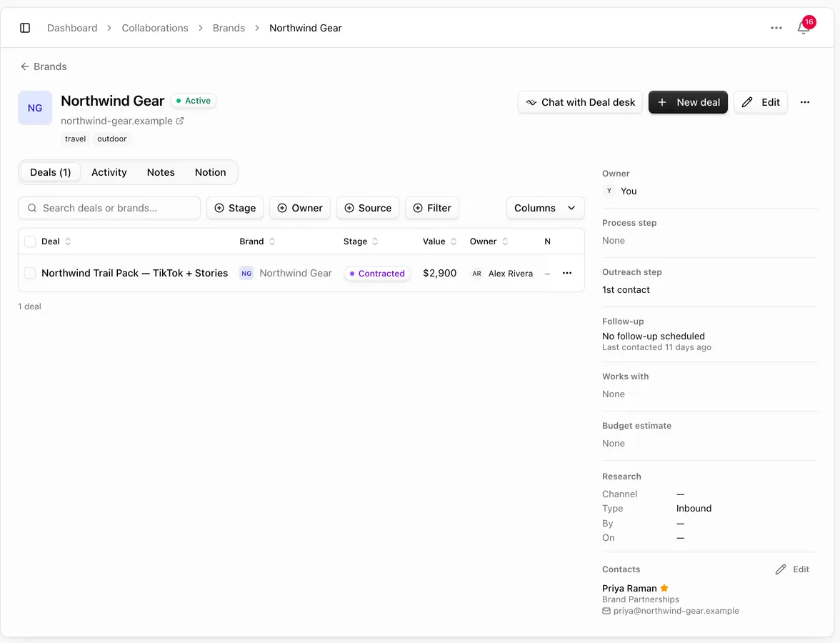Toggle the sidebar panel icon
This screenshot has height=643, width=840.
click(x=24, y=28)
